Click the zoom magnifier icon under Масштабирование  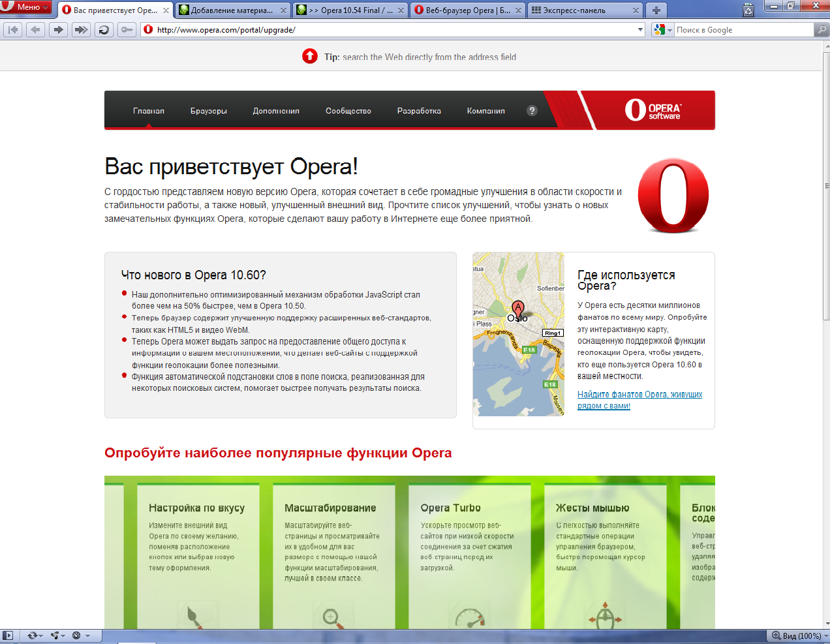tap(333, 618)
